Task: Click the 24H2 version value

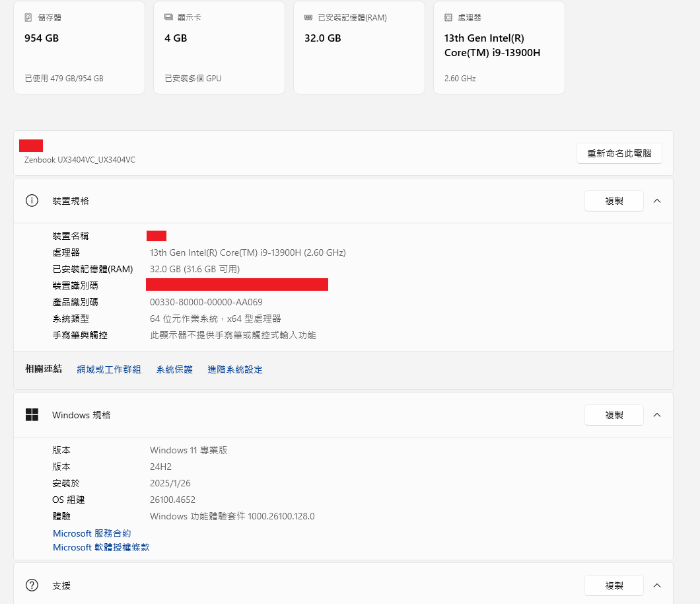Action: [x=160, y=467]
